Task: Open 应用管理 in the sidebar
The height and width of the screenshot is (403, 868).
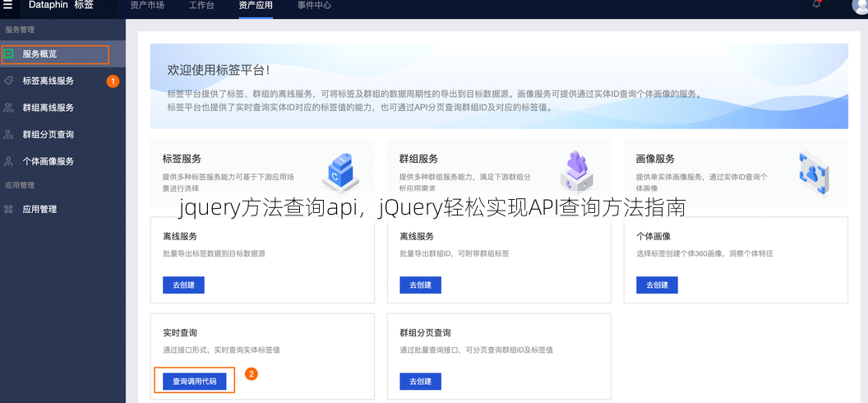Action: click(x=62, y=209)
